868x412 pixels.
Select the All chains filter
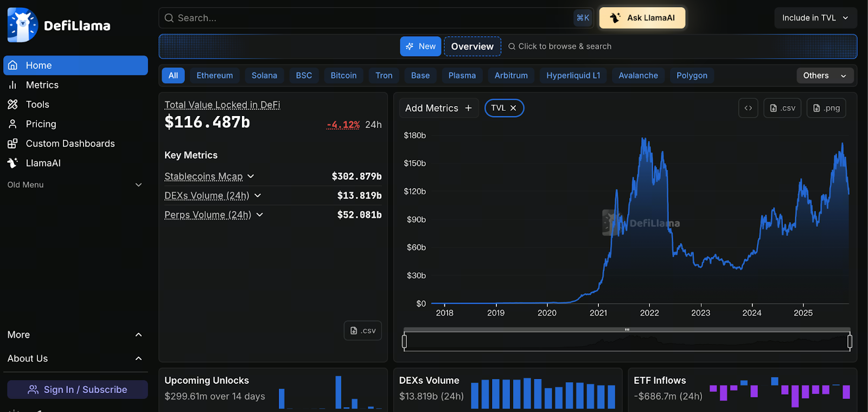(173, 75)
